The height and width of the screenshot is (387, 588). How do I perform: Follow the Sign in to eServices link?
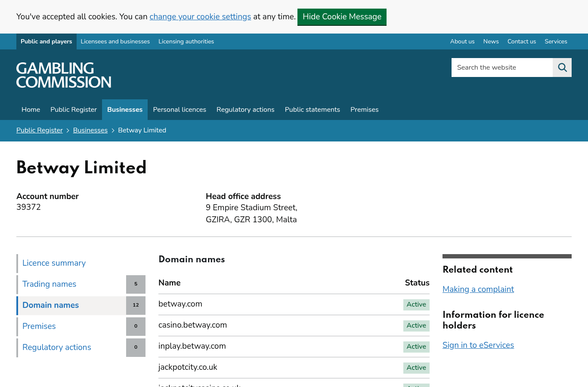pos(478,345)
